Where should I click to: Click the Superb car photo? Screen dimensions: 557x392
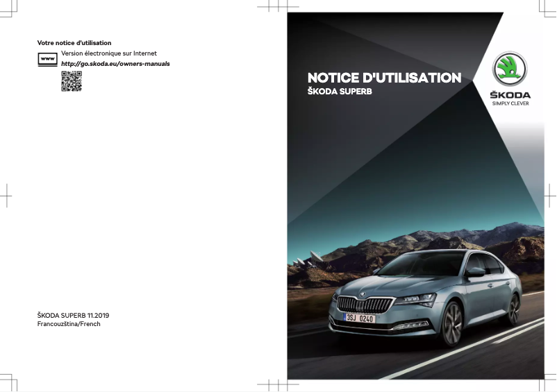[x=426, y=297]
